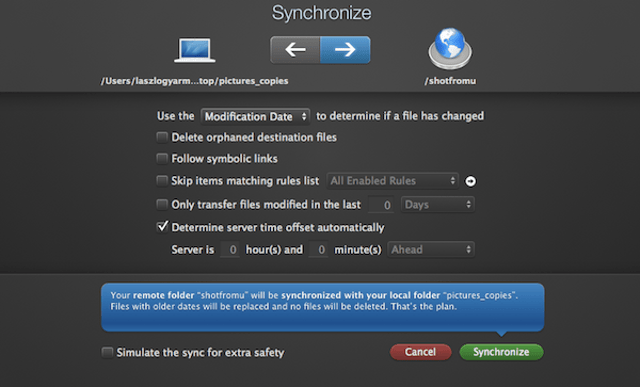Open the All Enabled Rules dropdown
640x387 pixels.
click(x=393, y=180)
